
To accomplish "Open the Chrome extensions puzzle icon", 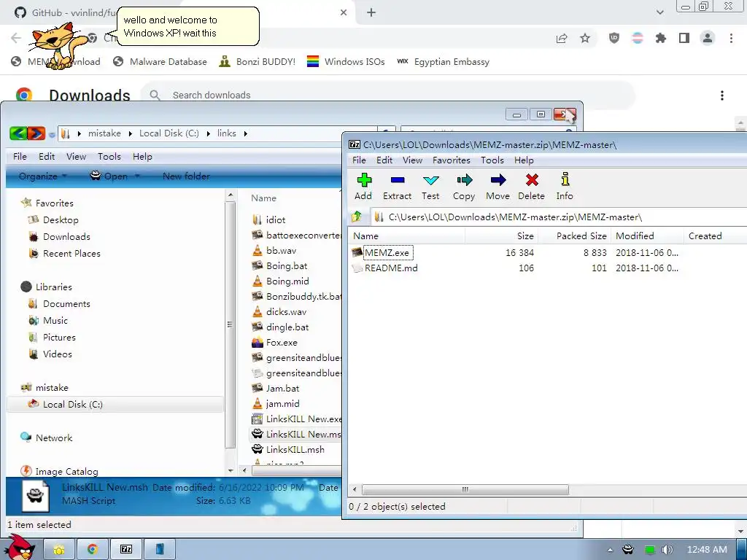I will [x=661, y=38].
